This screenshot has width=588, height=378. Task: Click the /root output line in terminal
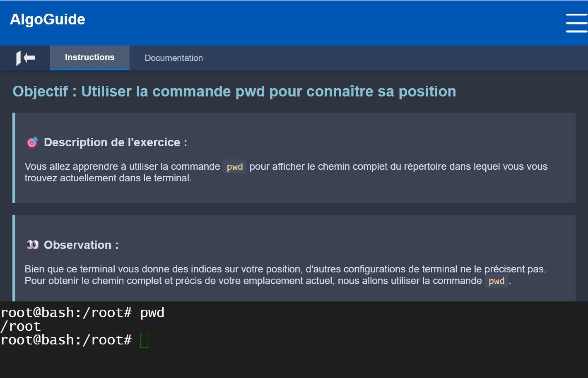point(21,326)
